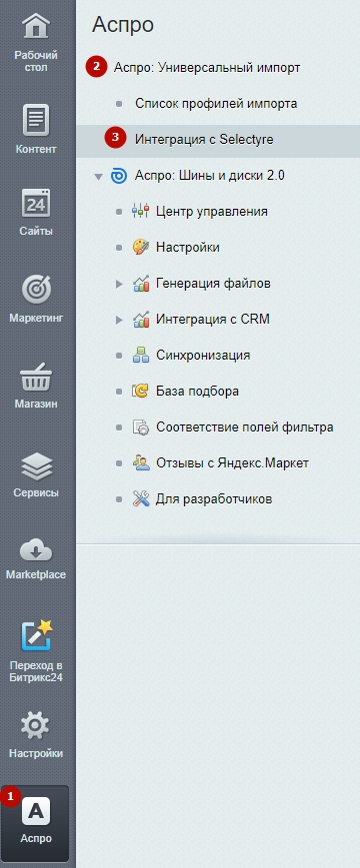360x868 pixels.
Task: Click the Соответствие полей фильтра icon
Action: coord(141,428)
